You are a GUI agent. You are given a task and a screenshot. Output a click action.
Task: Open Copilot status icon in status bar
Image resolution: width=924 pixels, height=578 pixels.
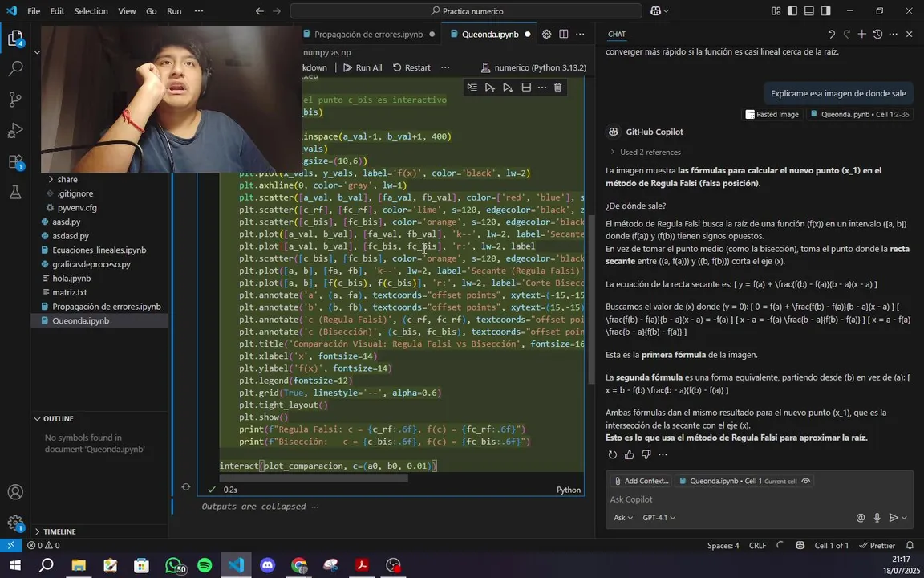point(800,546)
